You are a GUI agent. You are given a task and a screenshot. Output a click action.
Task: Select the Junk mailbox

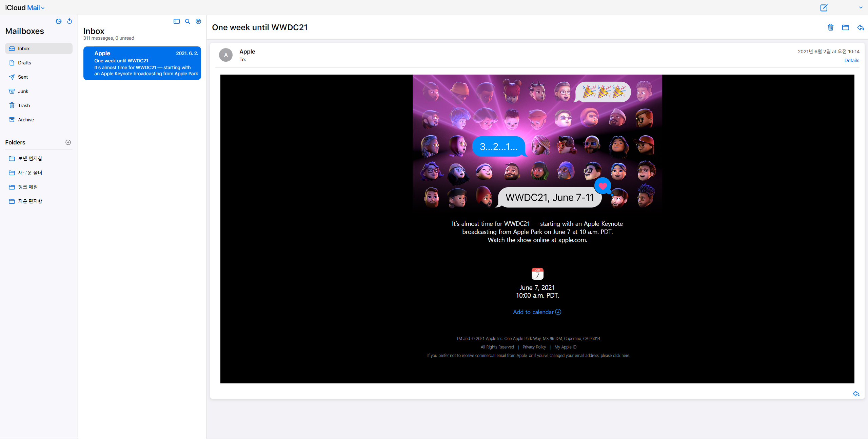point(23,91)
